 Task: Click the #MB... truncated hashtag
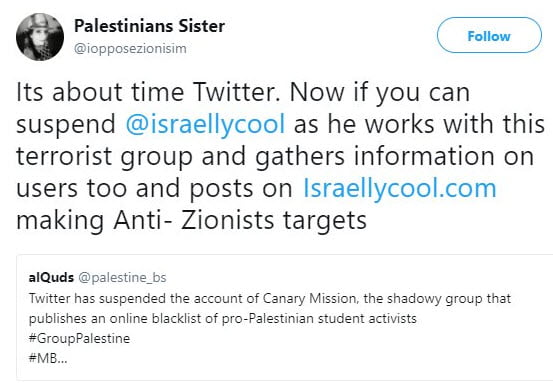click(x=48, y=358)
